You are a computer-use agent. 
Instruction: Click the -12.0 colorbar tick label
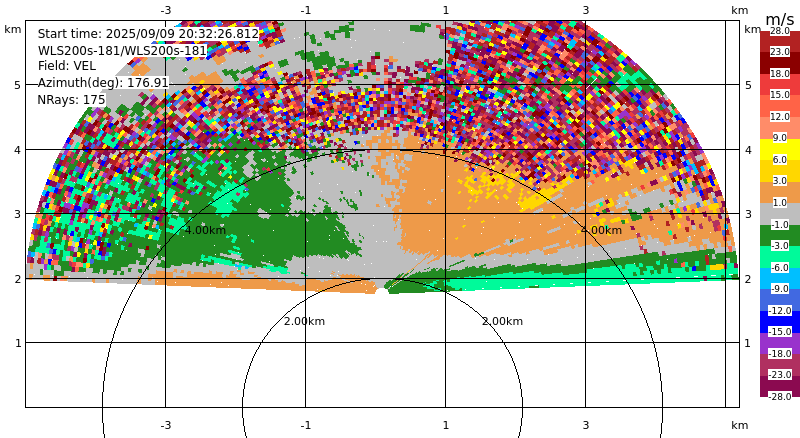click(x=780, y=310)
